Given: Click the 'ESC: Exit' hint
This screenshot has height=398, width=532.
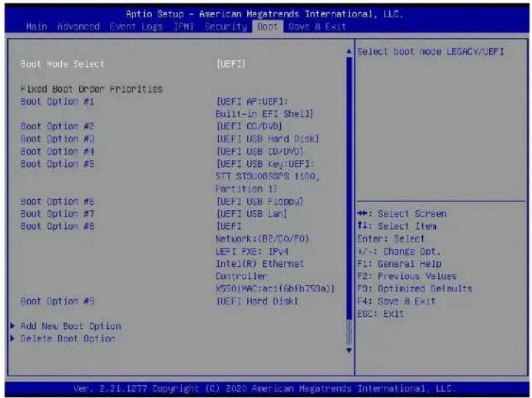Looking at the screenshot, I should [x=380, y=313].
